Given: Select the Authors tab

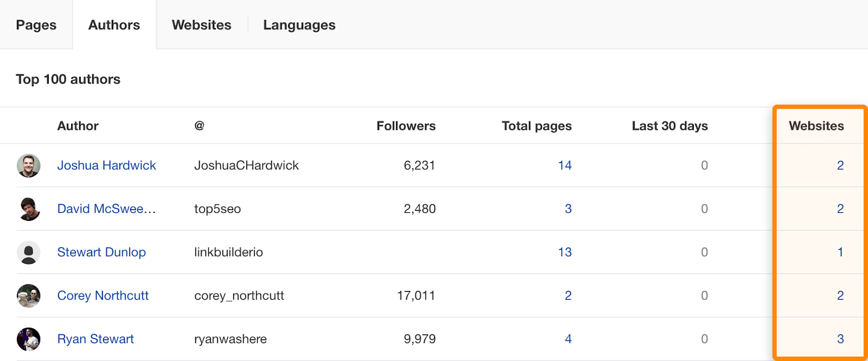Looking at the screenshot, I should coord(114,25).
